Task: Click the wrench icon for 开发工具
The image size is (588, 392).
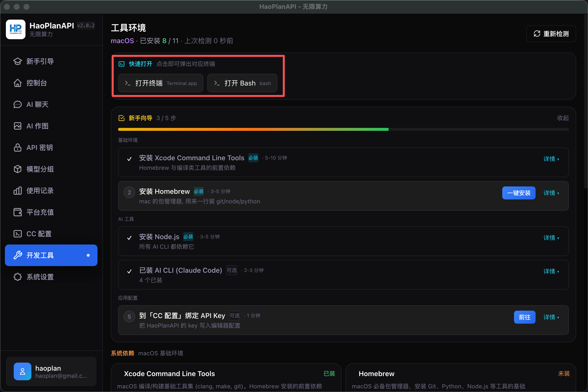Action: [x=17, y=255]
